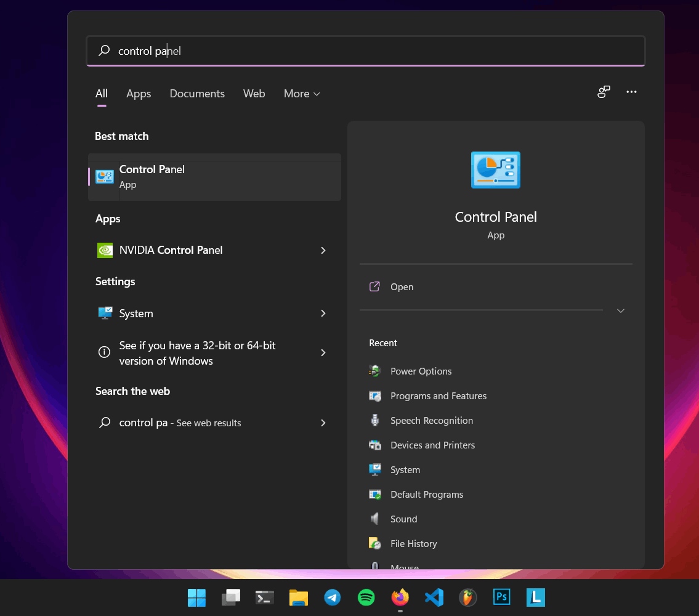Click the Open external-link icon

(374, 286)
